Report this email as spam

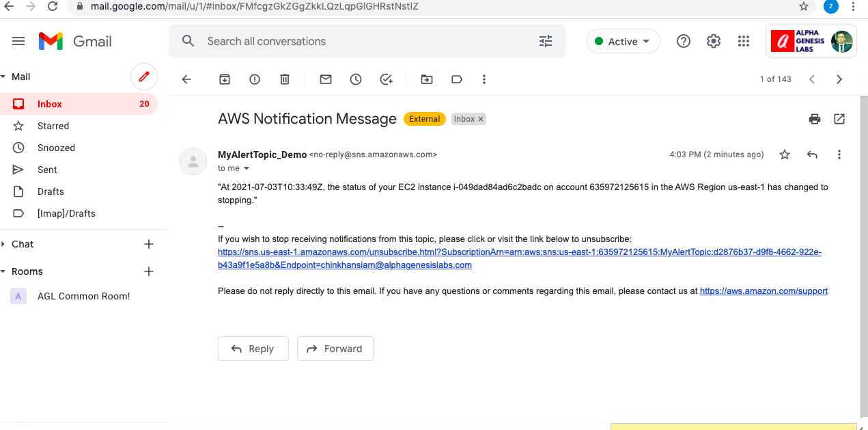coord(255,79)
